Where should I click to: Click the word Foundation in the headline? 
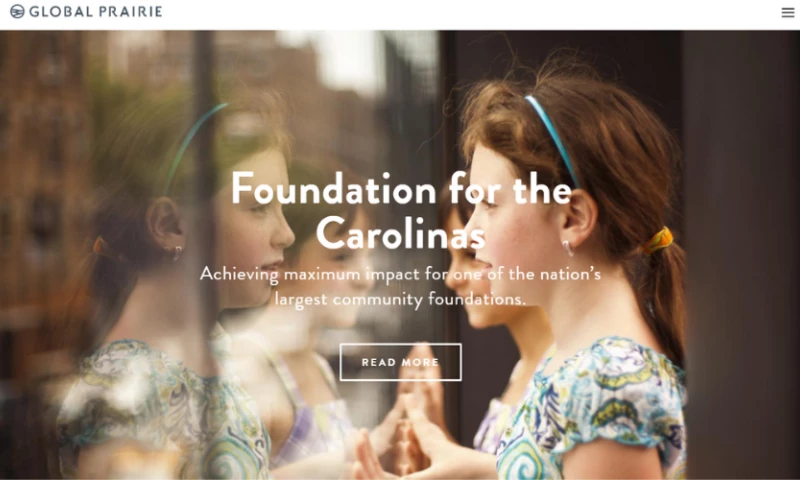click(334, 190)
